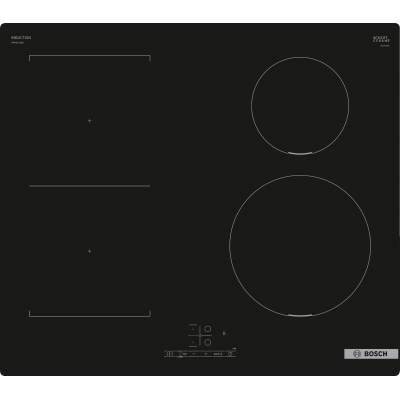Screen dimensions: 400x400
Task: Click the Induction label text
Action: (21, 38)
